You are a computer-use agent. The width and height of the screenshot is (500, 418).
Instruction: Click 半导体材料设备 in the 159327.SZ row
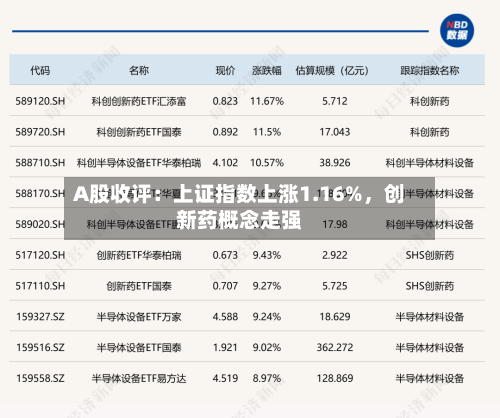(430, 316)
